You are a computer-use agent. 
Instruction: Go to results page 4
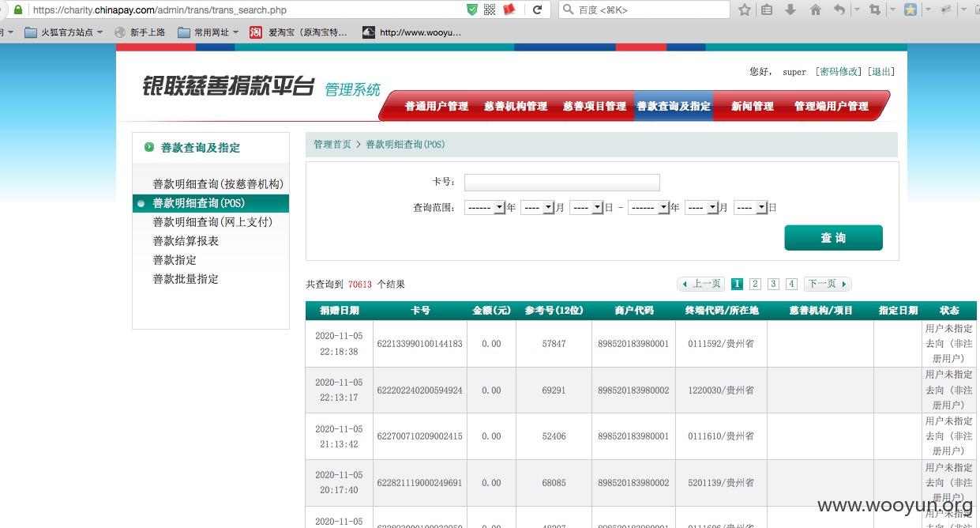[791, 284]
